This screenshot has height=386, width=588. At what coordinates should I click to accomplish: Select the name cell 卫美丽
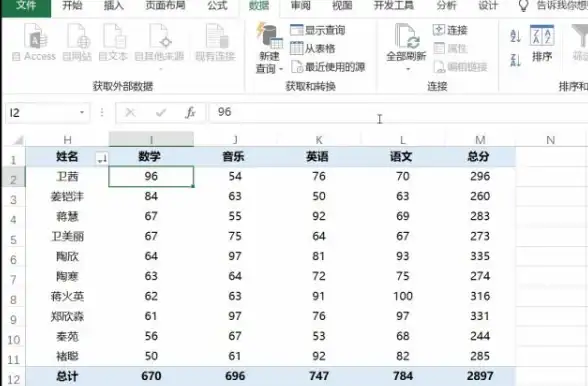pos(67,236)
